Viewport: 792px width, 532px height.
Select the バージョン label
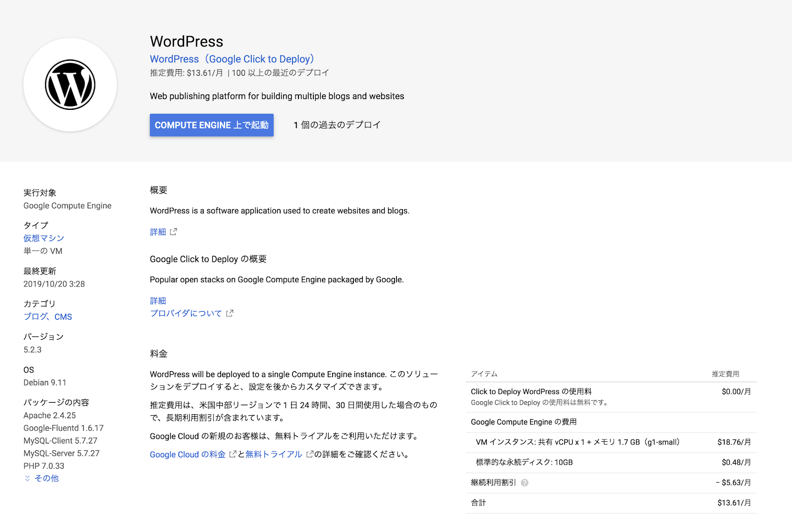coord(44,337)
